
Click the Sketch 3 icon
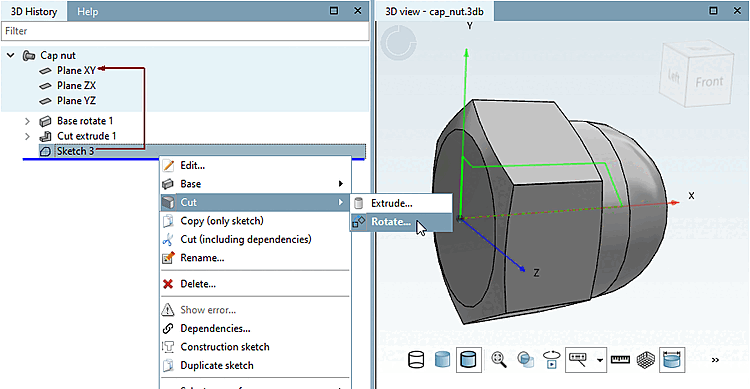(45, 152)
